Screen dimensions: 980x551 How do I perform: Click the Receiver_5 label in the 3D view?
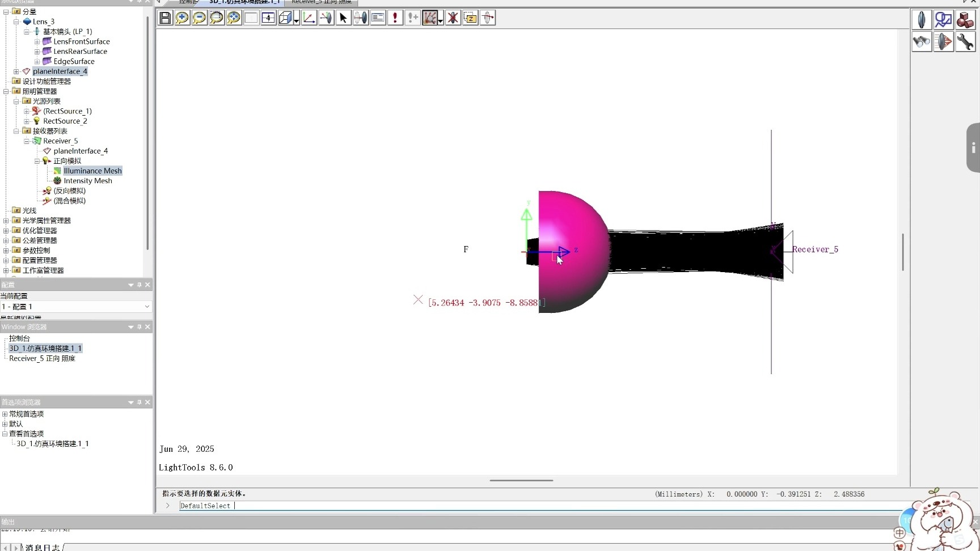(815, 249)
